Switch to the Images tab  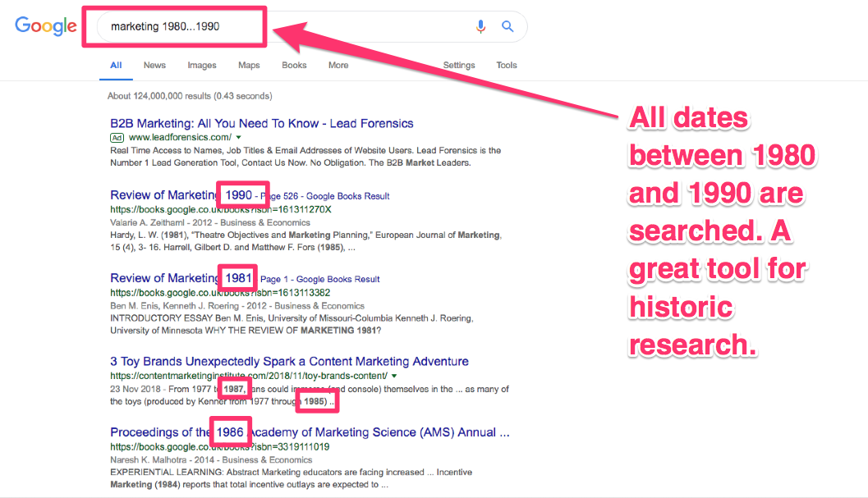pos(202,66)
